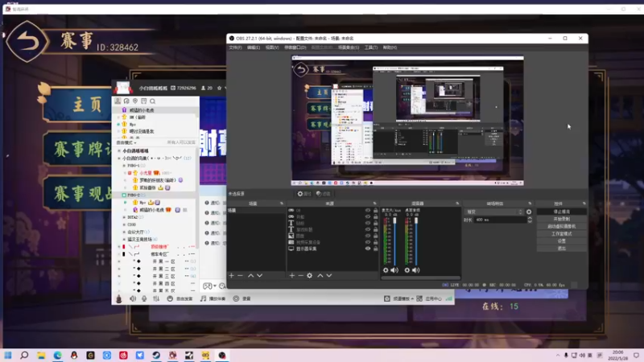
Task: Click the 停止推流 button
Action: 561,212
